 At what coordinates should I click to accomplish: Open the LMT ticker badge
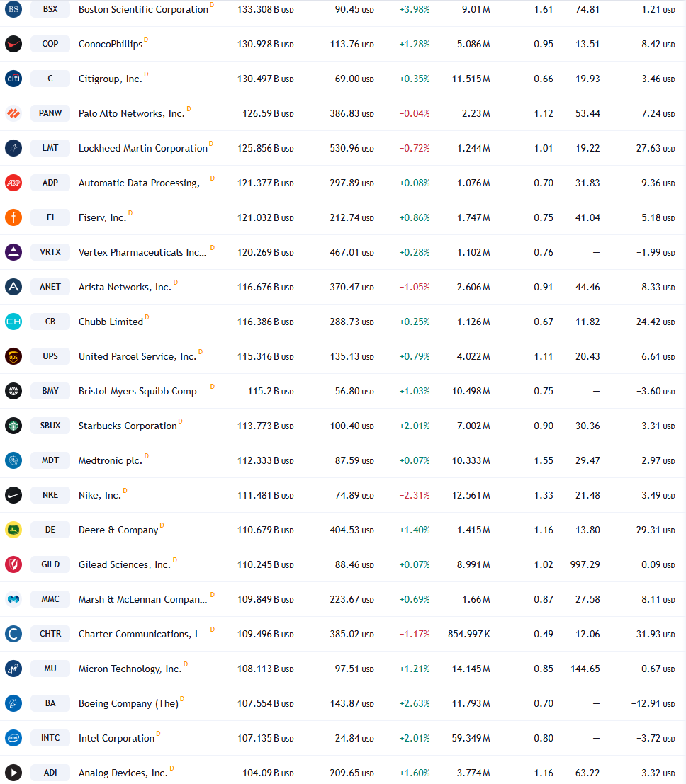click(50, 148)
